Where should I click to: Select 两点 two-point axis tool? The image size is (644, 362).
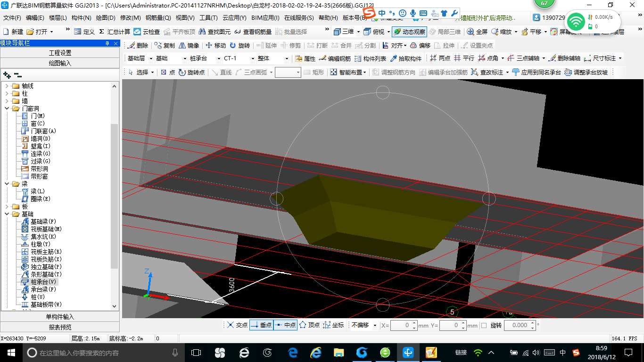click(440, 58)
